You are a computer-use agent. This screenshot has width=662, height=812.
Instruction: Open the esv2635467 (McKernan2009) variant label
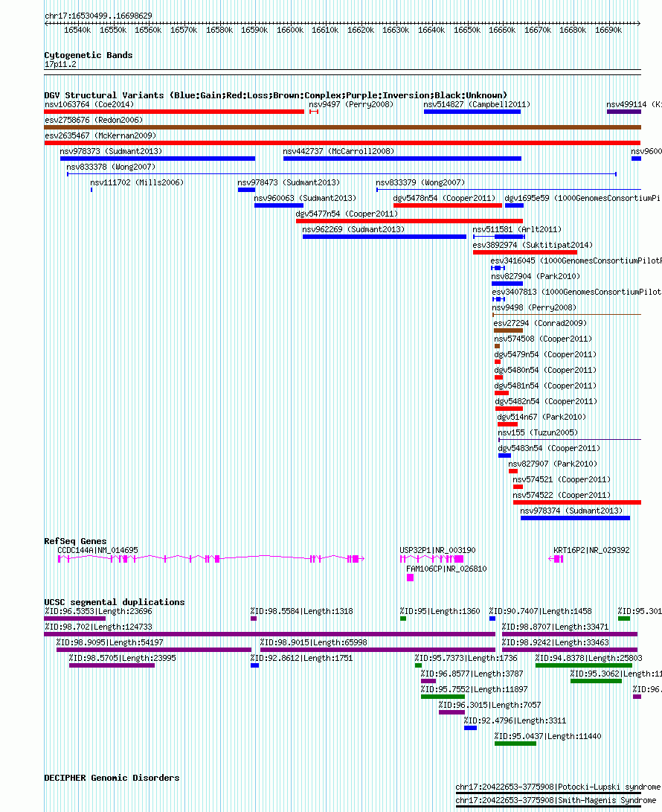pos(100,135)
